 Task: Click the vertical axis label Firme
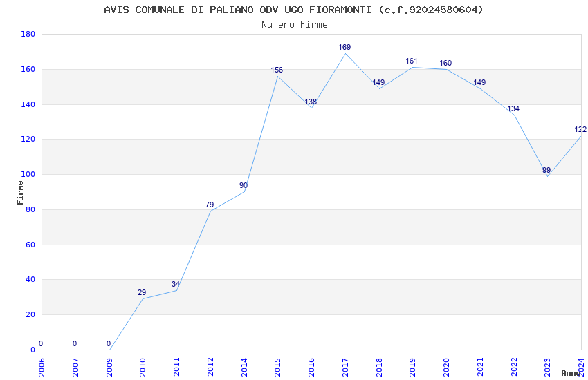click(20, 193)
